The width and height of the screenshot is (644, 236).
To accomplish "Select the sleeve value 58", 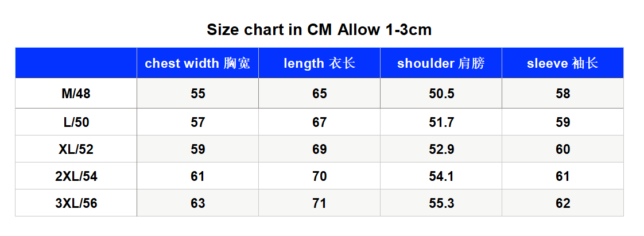I will point(562,94).
